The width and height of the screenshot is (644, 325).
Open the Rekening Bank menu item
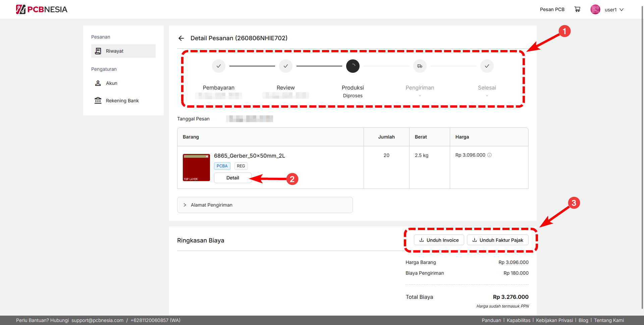(x=123, y=101)
